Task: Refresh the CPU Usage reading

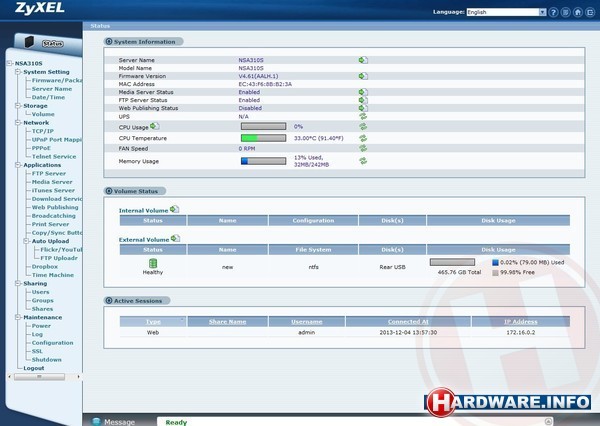Action: tap(363, 127)
